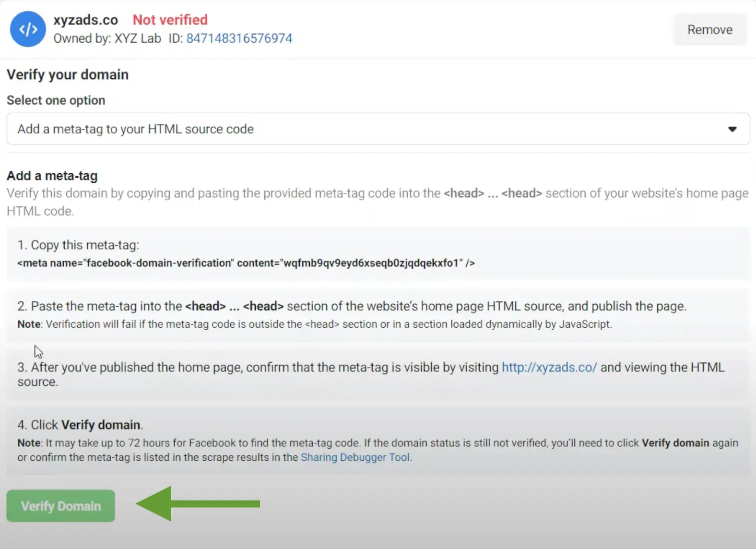Click step 2 'Paste the meta-tag' text
Image resolution: width=756 pixels, height=549 pixels.
click(x=352, y=306)
